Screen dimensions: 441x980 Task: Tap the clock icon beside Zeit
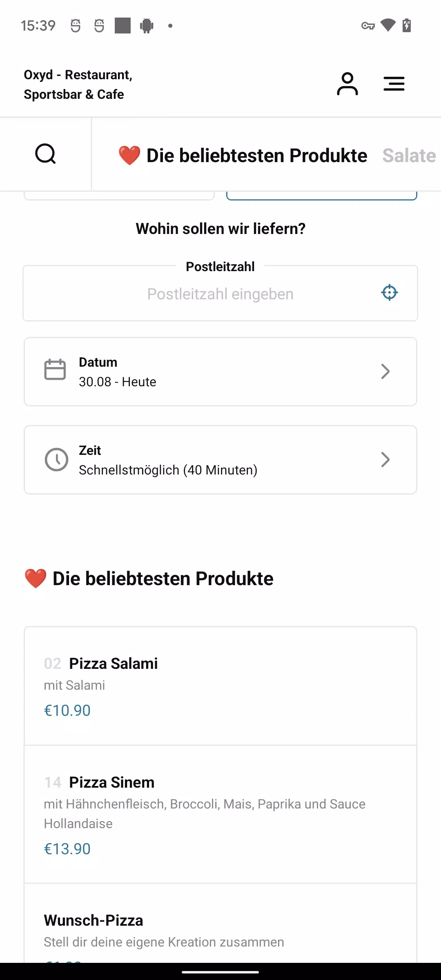pos(56,459)
